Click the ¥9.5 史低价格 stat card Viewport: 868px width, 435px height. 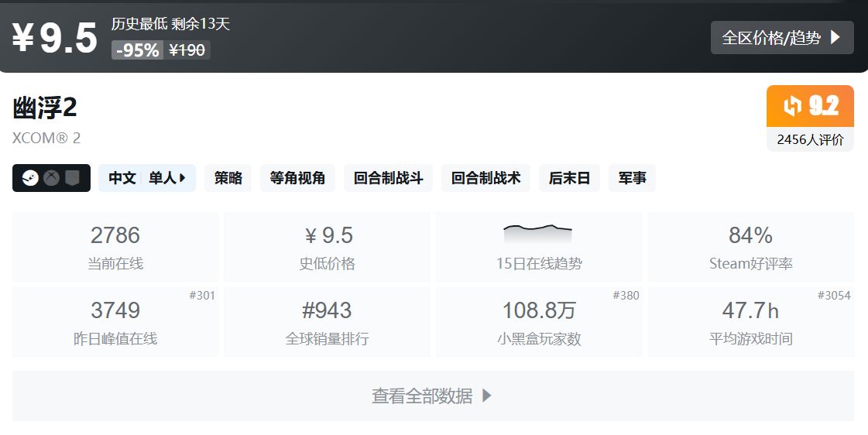pyautogui.click(x=328, y=247)
